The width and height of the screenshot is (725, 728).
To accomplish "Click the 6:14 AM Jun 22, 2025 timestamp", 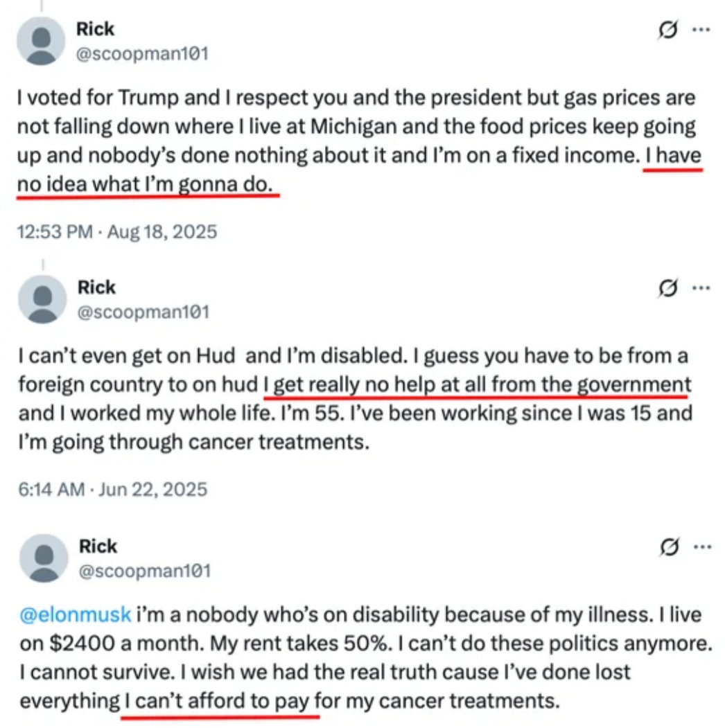I will point(112,490).
